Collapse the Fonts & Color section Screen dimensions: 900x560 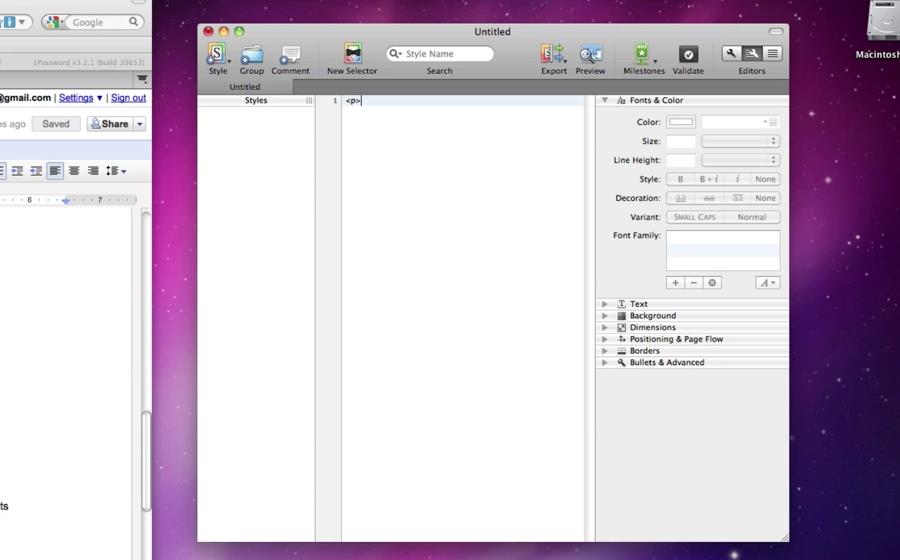click(x=604, y=100)
